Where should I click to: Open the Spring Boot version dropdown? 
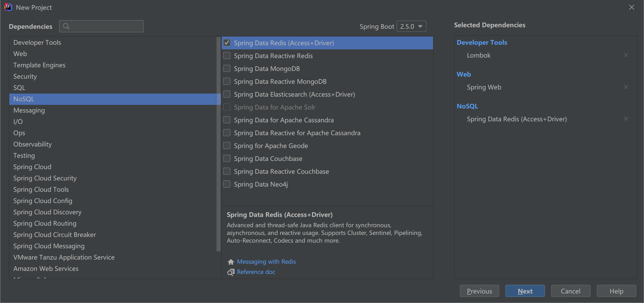[x=411, y=26]
